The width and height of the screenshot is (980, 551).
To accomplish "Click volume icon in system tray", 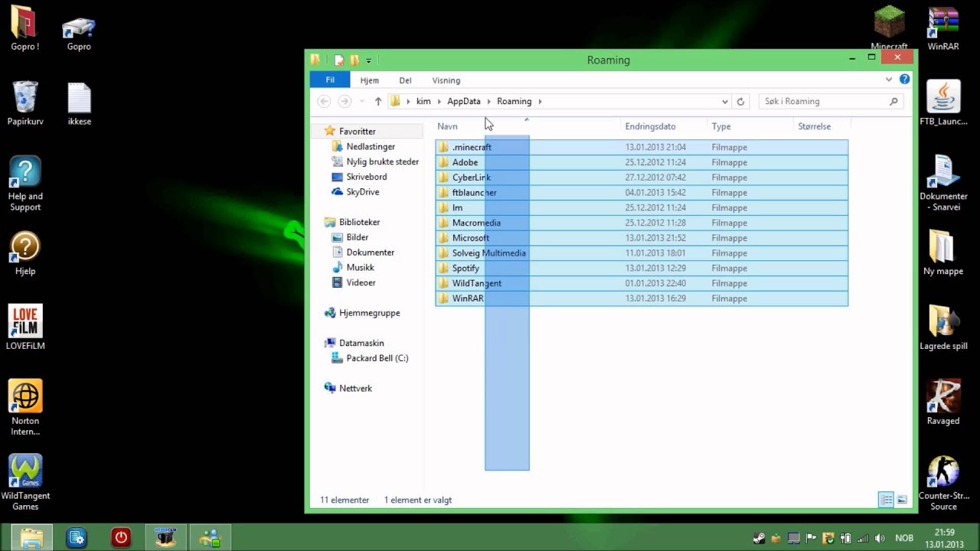I will (880, 538).
